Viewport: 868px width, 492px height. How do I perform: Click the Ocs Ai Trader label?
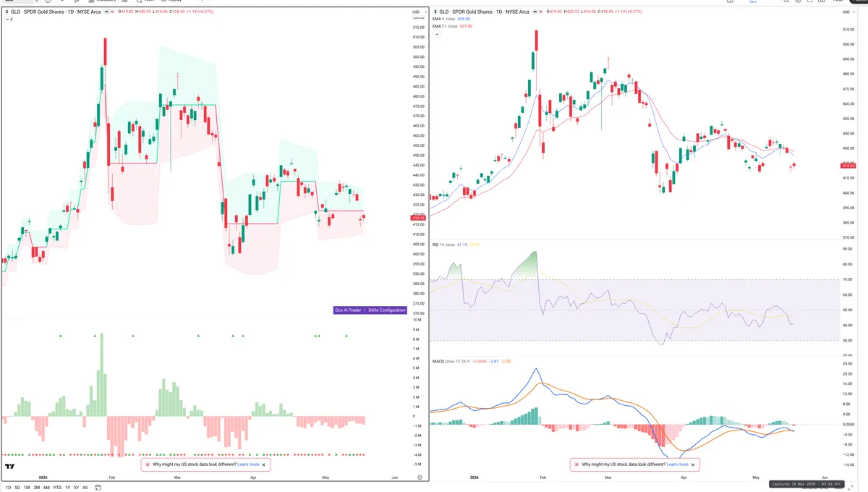(x=348, y=310)
